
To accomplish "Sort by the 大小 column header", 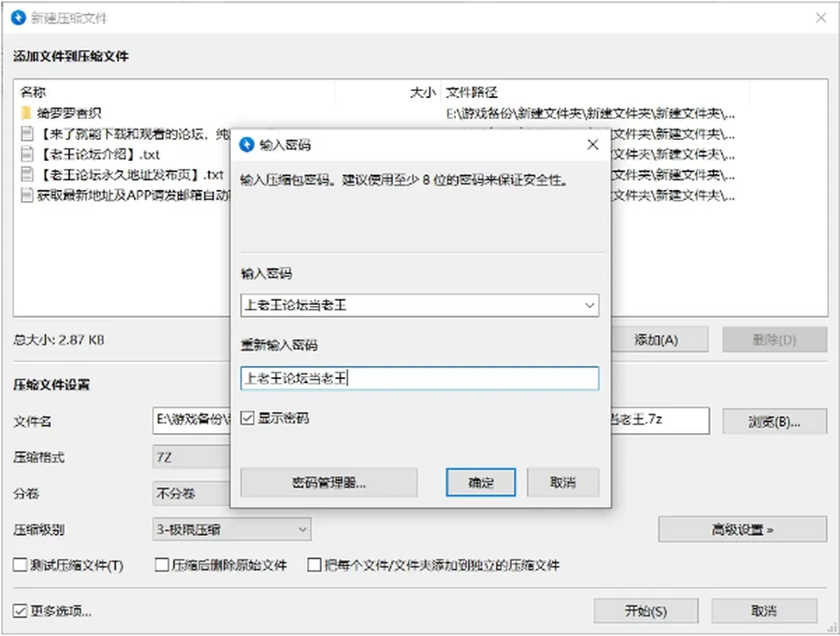I will [423, 92].
